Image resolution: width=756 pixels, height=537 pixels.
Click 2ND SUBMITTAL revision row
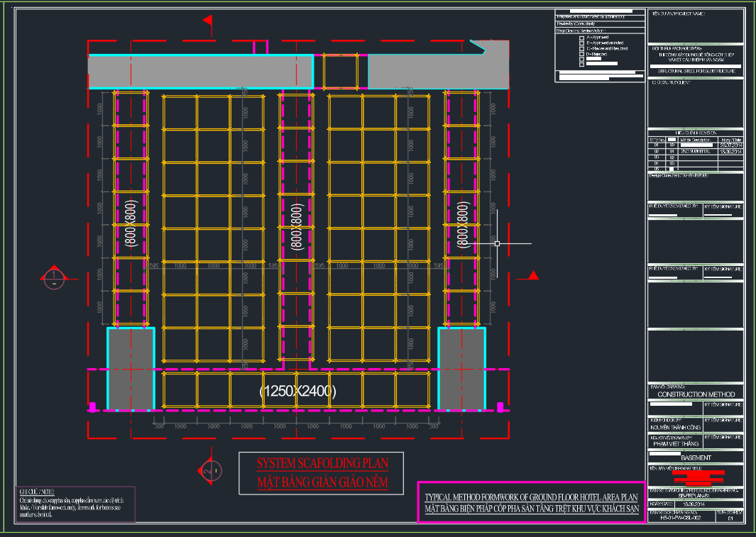(x=696, y=151)
